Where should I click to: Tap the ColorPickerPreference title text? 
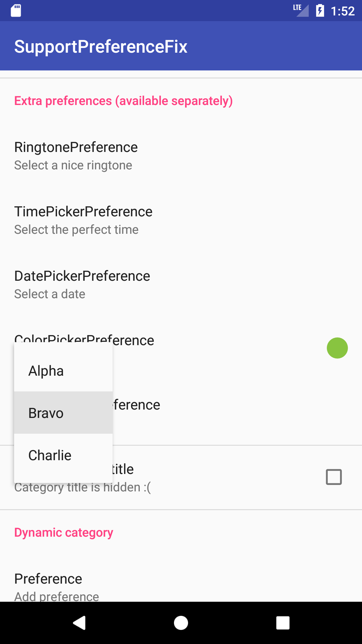tap(134, 339)
